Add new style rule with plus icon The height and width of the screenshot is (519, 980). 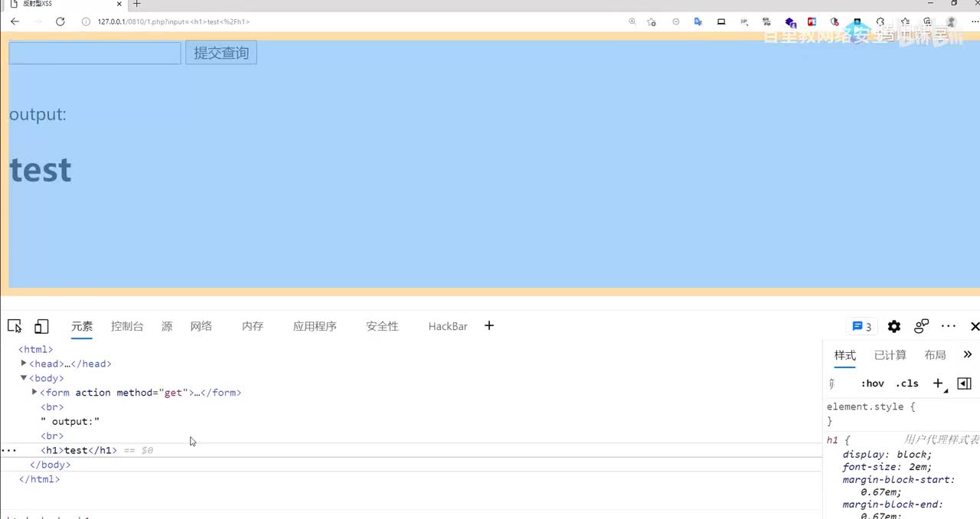pos(938,383)
